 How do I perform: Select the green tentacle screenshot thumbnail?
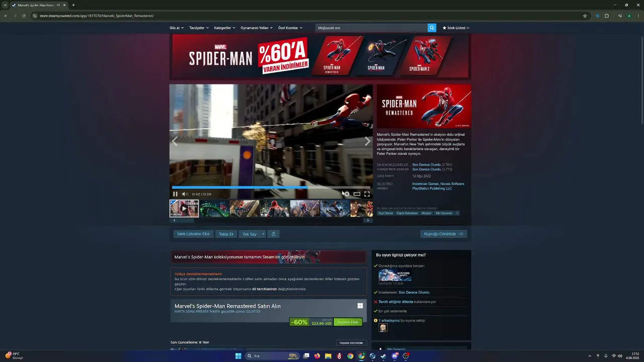coord(214,208)
